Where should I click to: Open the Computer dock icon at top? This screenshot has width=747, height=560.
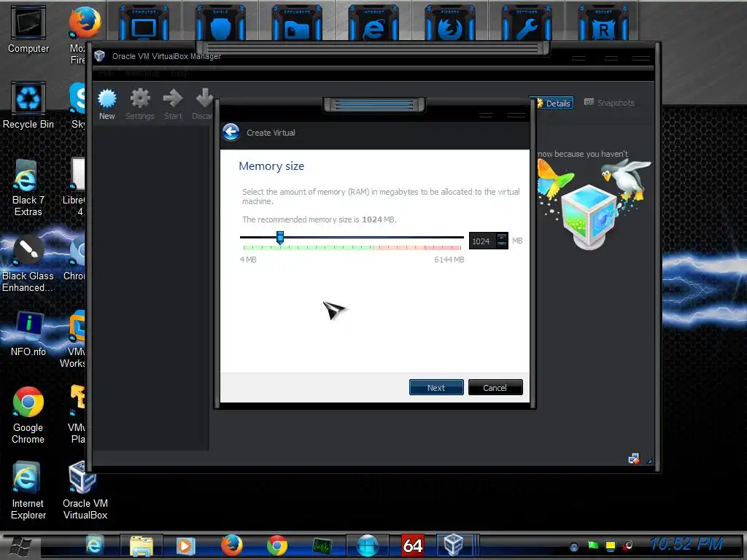click(x=144, y=24)
